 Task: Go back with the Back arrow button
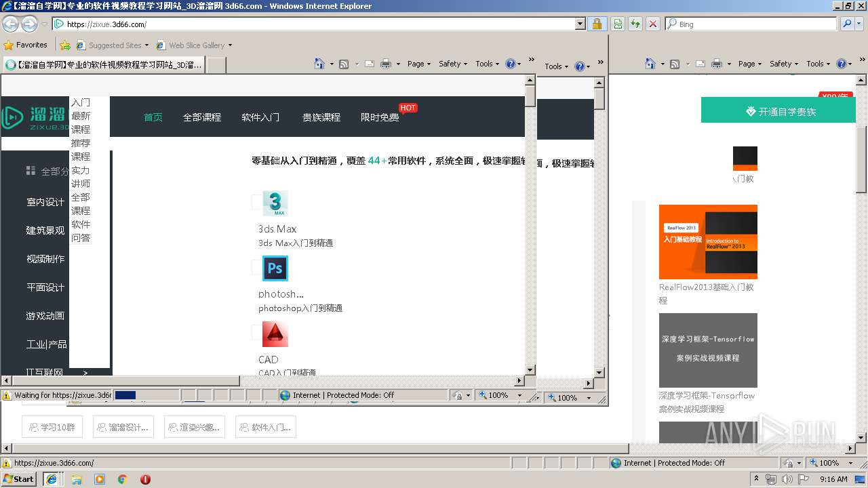click(10, 24)
